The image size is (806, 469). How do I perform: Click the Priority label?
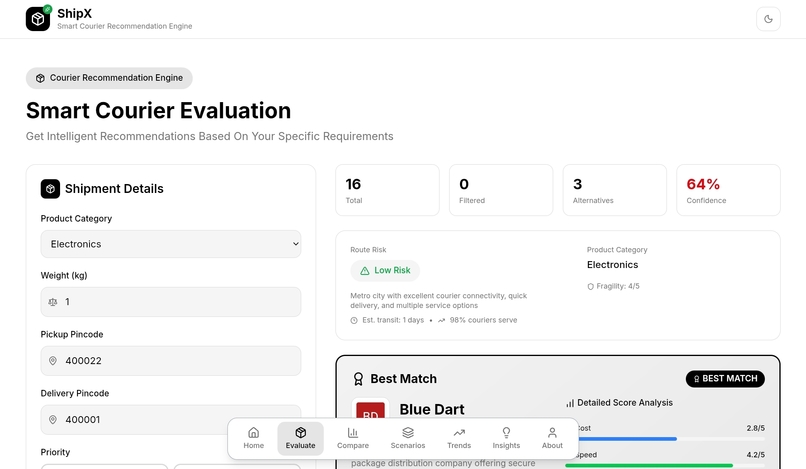(x=55, y=453)
